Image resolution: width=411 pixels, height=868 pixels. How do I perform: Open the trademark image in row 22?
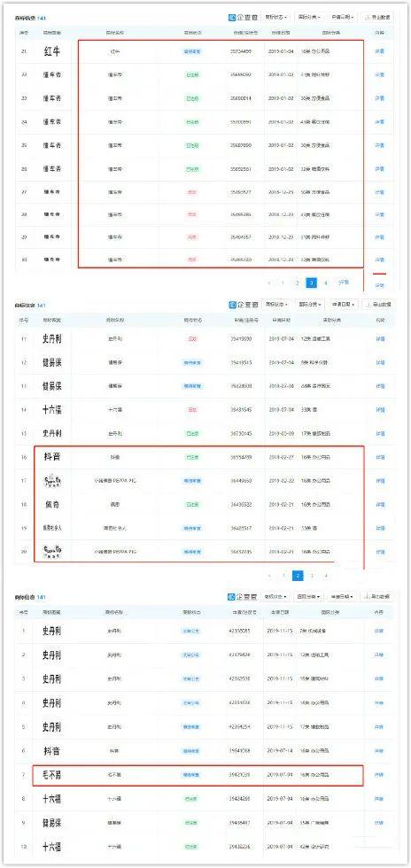pos(51,74)
